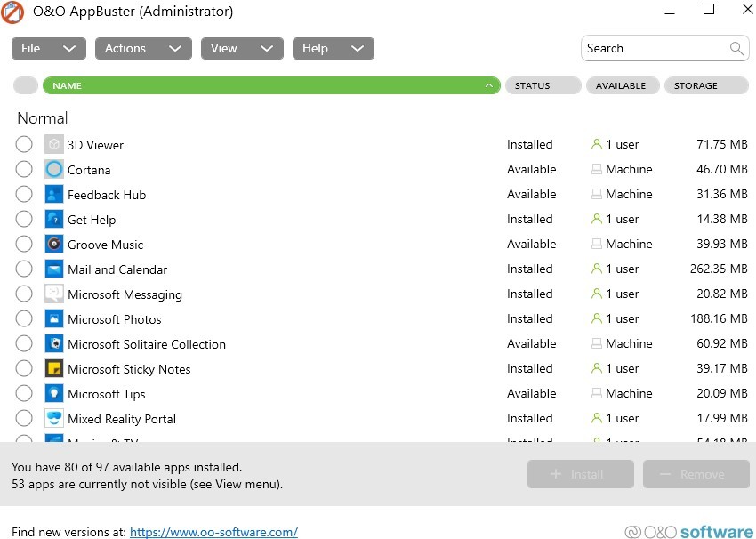Click the user icon in Sticky Notes row
Image resolution: width=756 pixels, height=539 pixels.
tap(597, 368)
